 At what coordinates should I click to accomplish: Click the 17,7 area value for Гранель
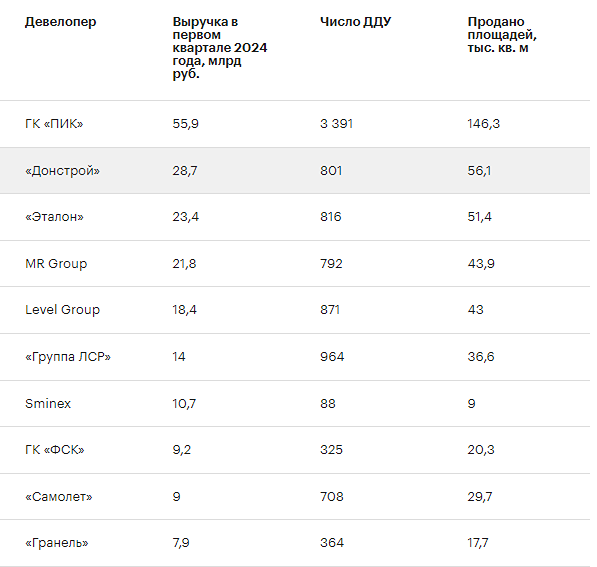coord(478,543)
